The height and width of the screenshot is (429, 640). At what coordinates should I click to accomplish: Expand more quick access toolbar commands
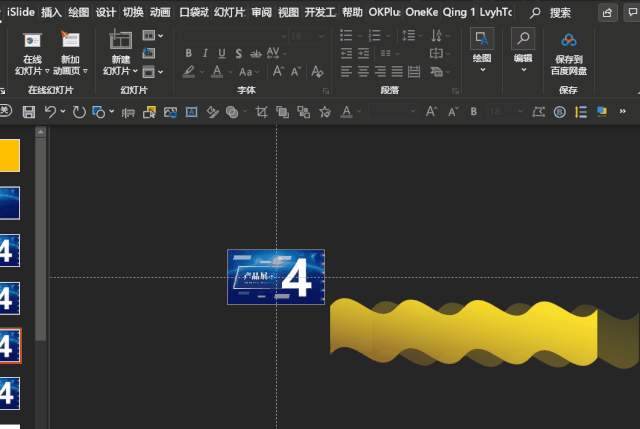622,111
